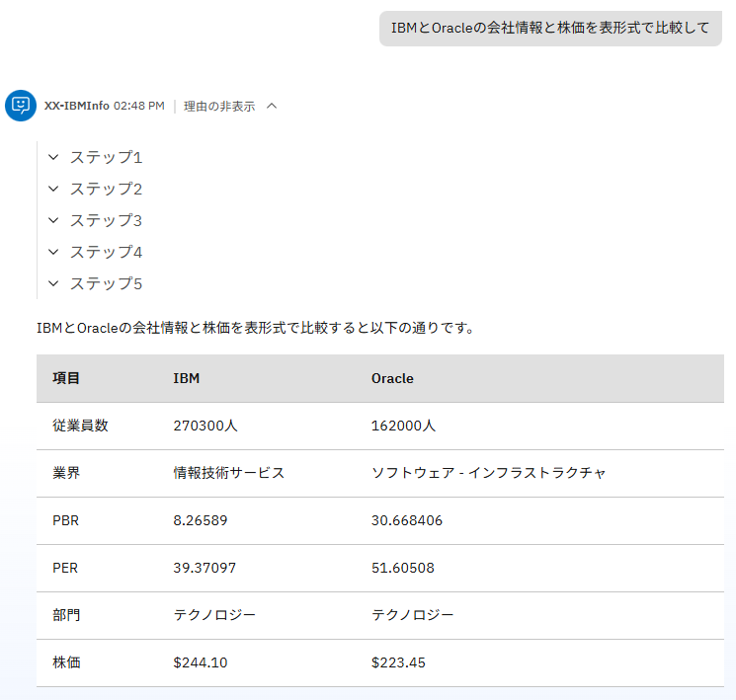Click the Oracle PBR value 30.668406
736x700 pixels.
coord(407,520)
